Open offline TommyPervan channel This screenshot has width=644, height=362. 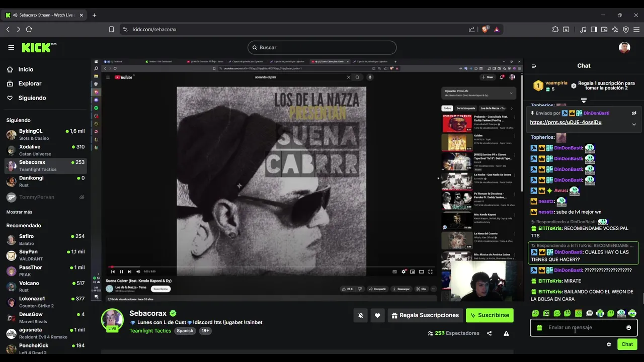[45, 197]
